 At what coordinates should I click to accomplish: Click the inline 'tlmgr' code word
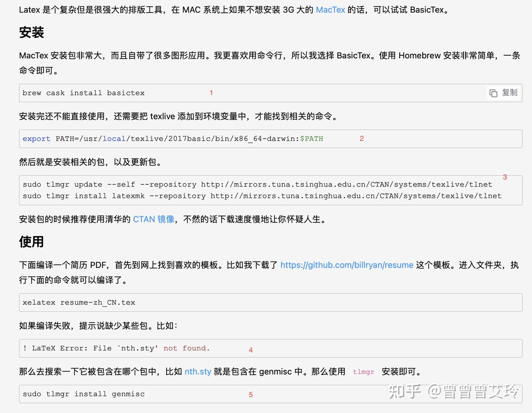364,372
